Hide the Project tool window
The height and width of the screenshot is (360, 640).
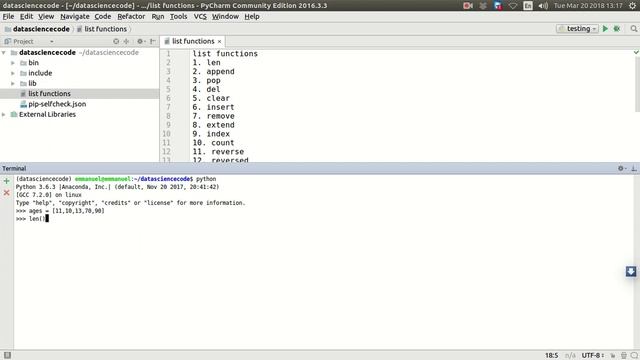pyautogui.click(x=153, y=41)
